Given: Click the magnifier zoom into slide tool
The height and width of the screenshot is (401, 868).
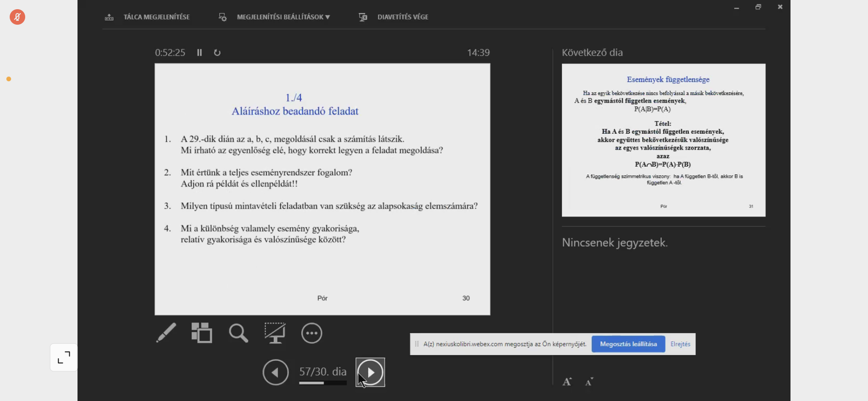Looking at the screenshot, I should click(x=238, y=333).
